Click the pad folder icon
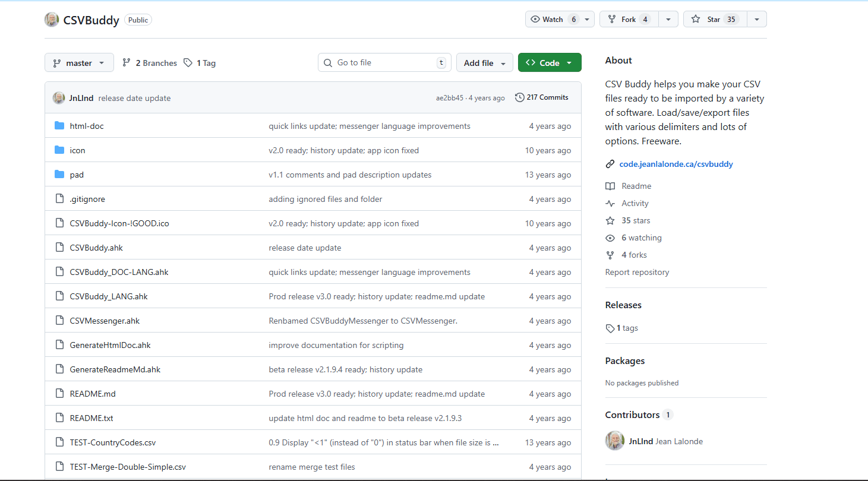 (x=59, y=175)
